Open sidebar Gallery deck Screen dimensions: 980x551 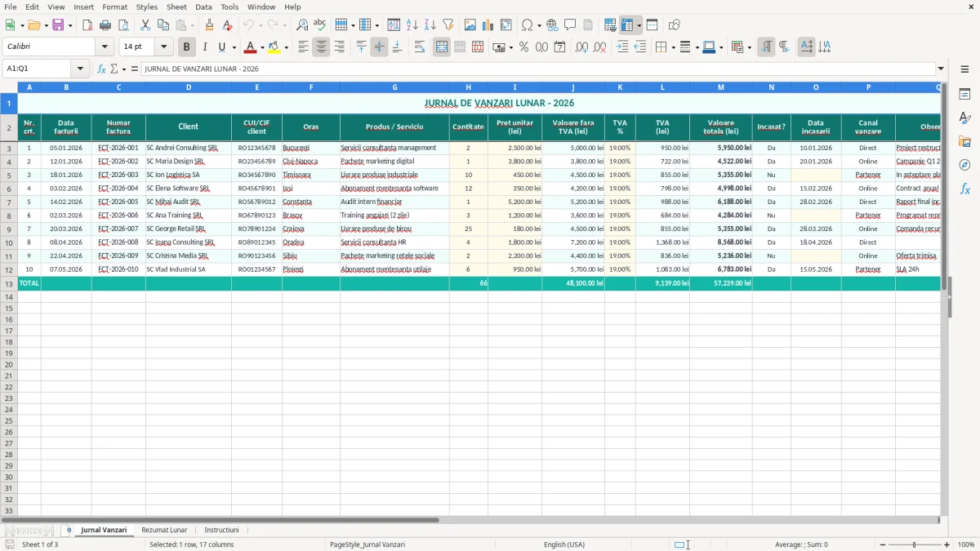[964, 142]
